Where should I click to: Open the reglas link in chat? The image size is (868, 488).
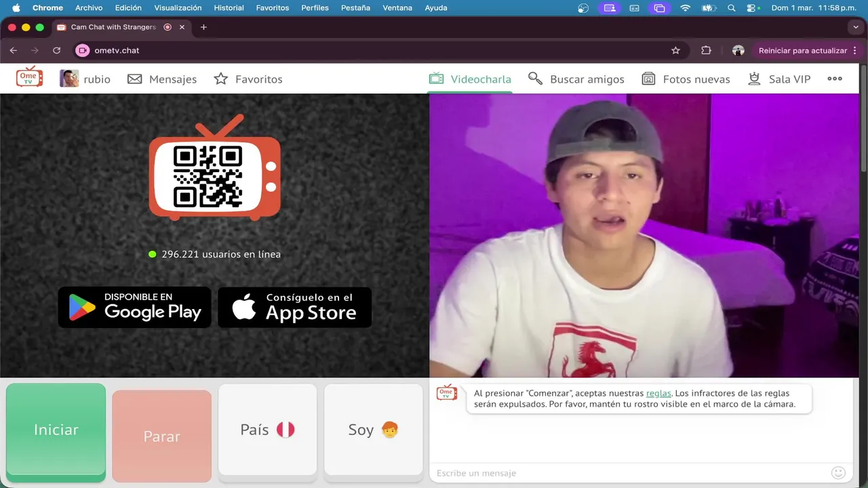(x=658, y=393)
